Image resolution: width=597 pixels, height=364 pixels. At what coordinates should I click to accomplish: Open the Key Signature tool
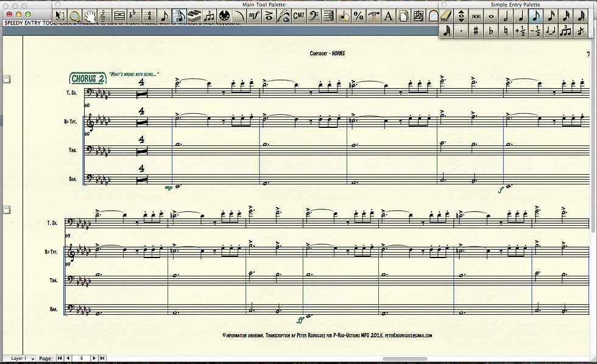135,16
